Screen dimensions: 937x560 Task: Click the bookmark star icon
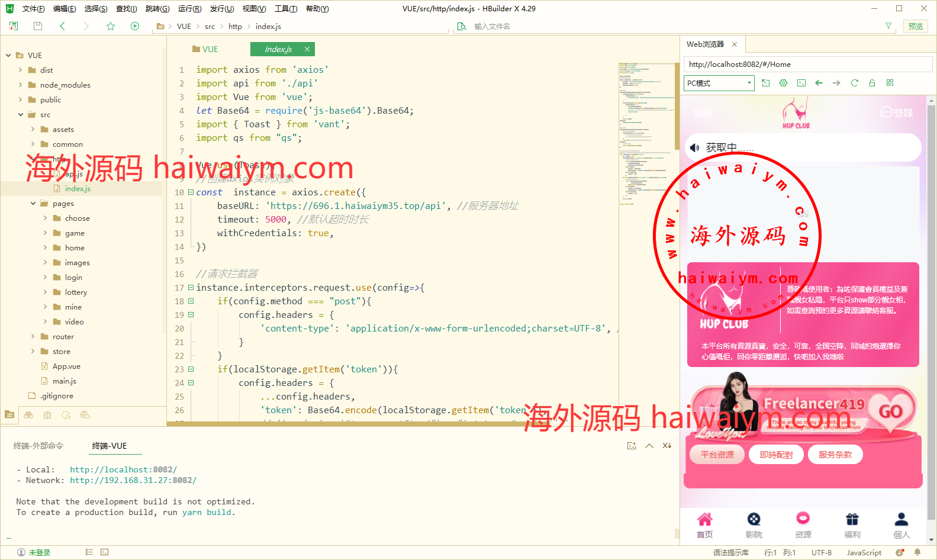[111, 26]
